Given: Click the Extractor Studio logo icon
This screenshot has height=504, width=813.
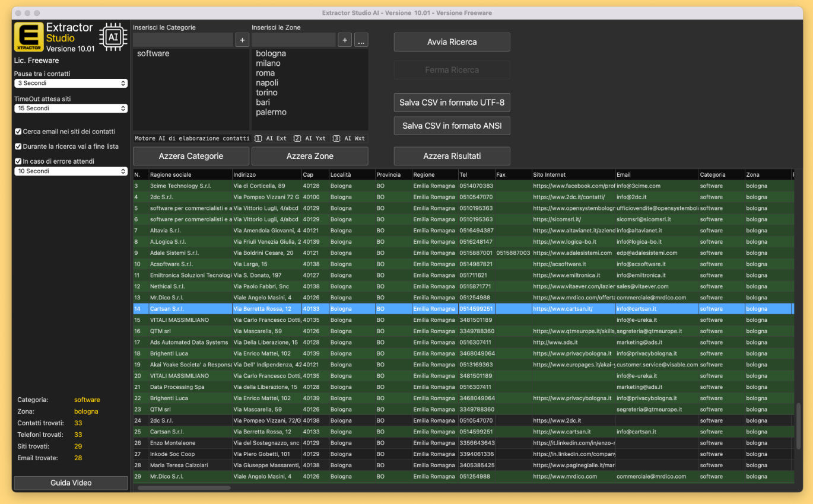Looking at the screenshot, I should click(28, 37).
